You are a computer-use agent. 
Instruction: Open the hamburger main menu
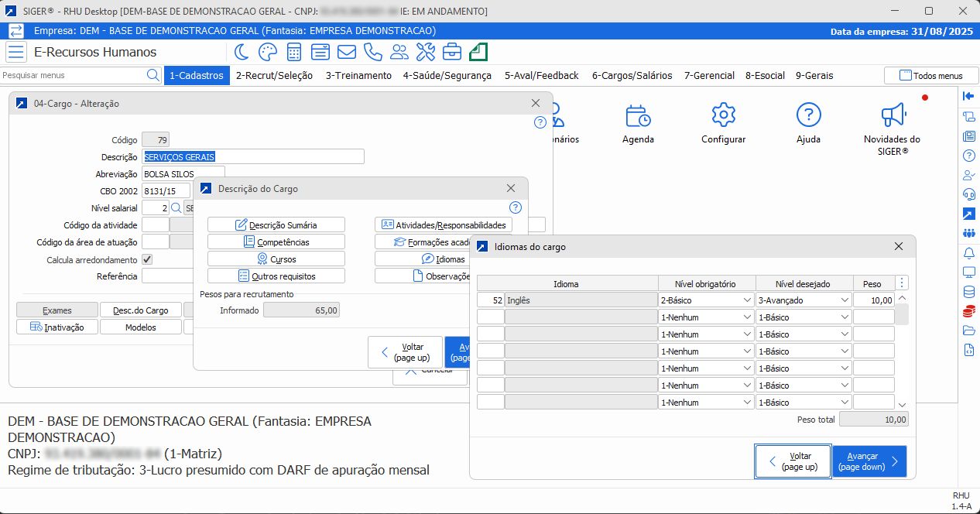[x=16, y=52]
